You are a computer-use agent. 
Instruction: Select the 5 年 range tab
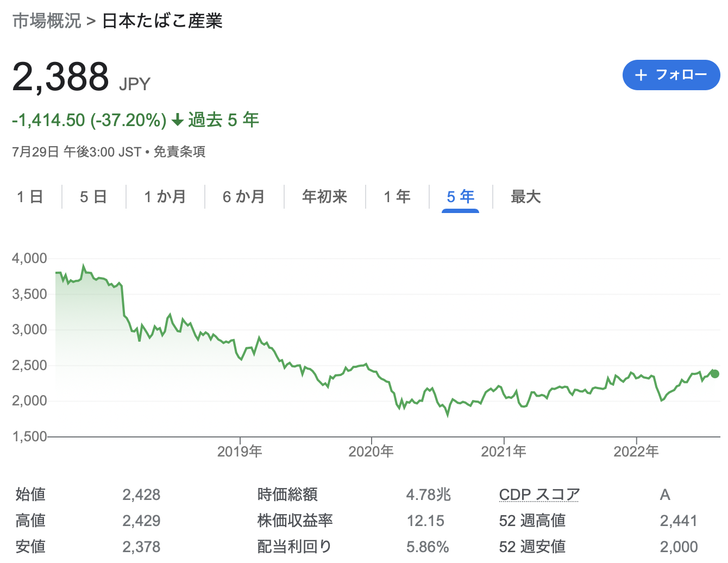coord(460,197)
